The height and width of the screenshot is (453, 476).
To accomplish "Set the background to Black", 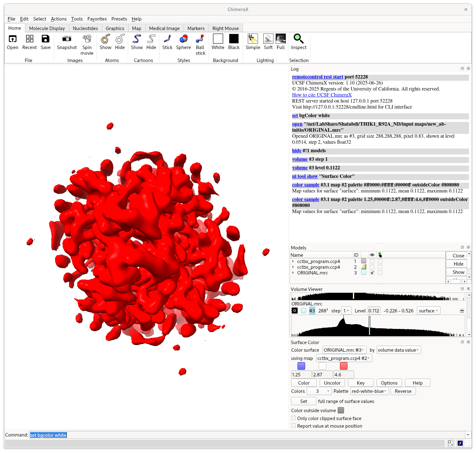I will click(234, 39).
